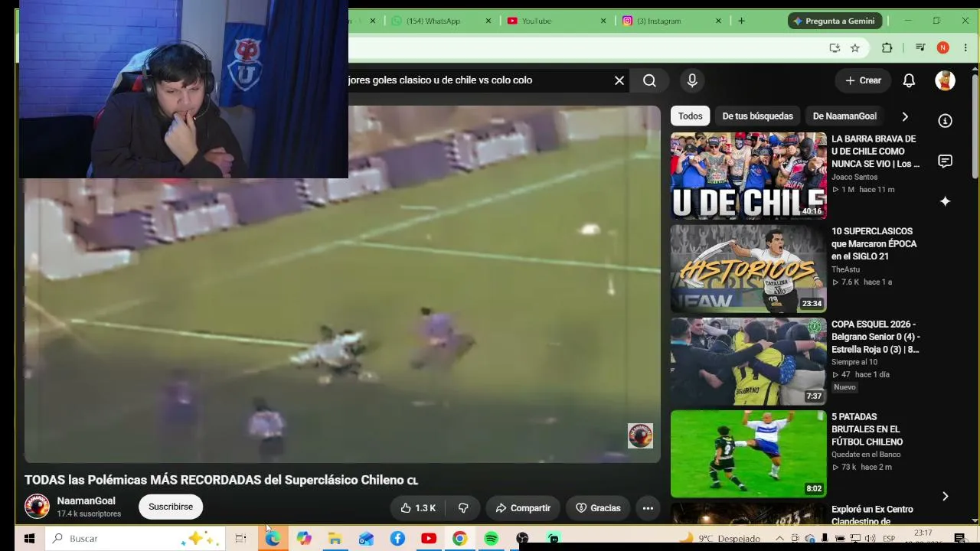Open the Windows Start menu
Viewport: 980px width, 551px height.
(x=29, y=539)
